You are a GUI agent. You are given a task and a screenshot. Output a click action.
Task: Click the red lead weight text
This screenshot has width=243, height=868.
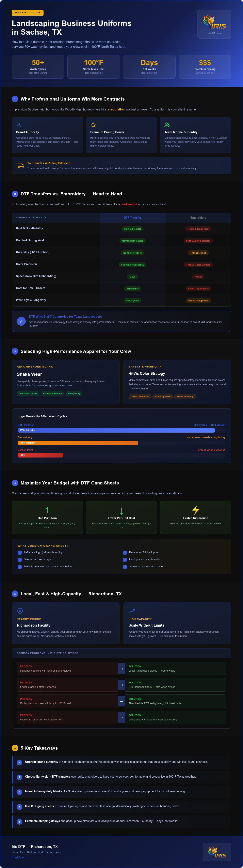coord(129,205)
